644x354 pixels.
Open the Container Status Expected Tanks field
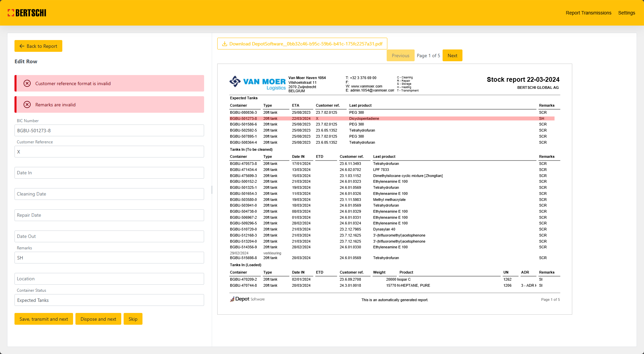109,300
